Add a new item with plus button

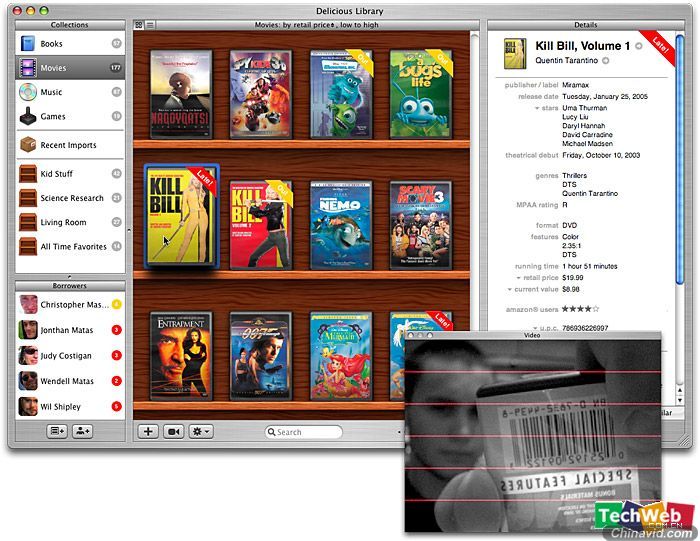148,432
